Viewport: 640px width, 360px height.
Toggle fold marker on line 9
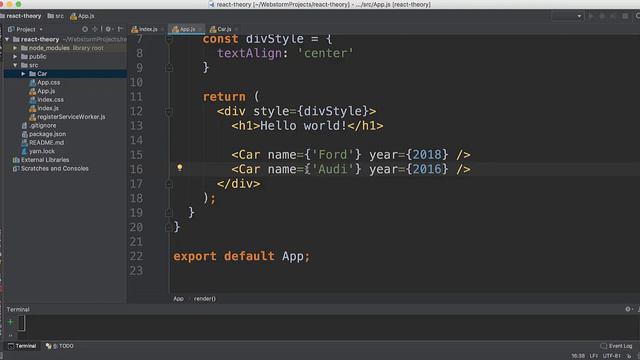pos(169,68)
